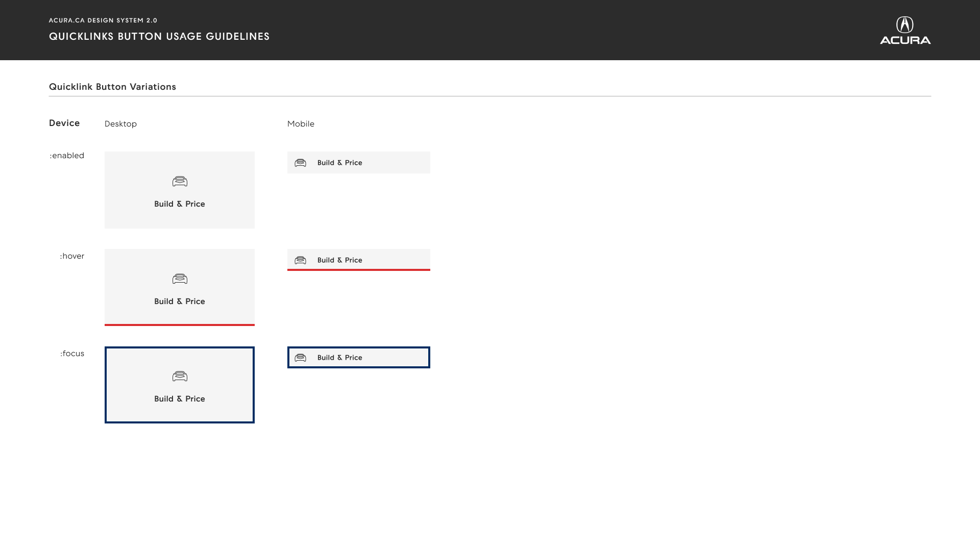Click the Mobile column label

(x=301, y=124)
